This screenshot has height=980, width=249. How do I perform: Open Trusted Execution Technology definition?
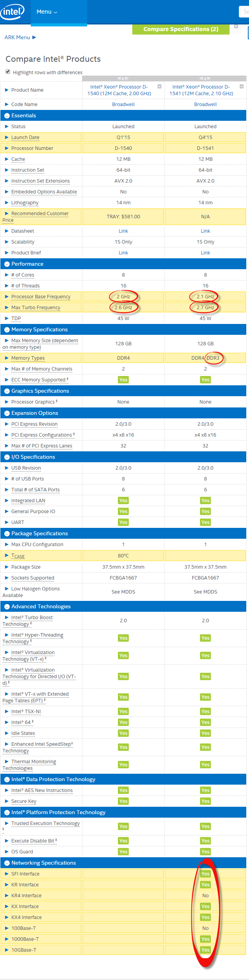46,823
